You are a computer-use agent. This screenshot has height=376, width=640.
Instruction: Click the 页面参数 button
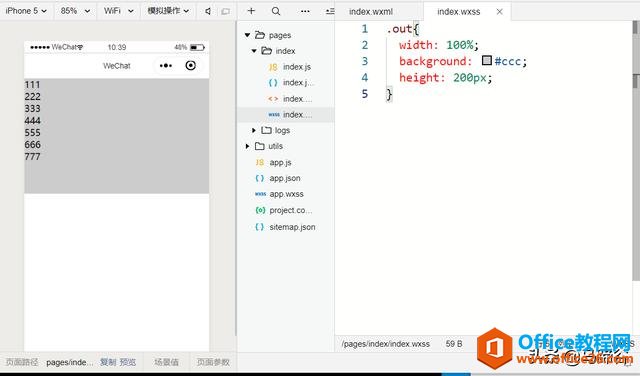(213, 362)
